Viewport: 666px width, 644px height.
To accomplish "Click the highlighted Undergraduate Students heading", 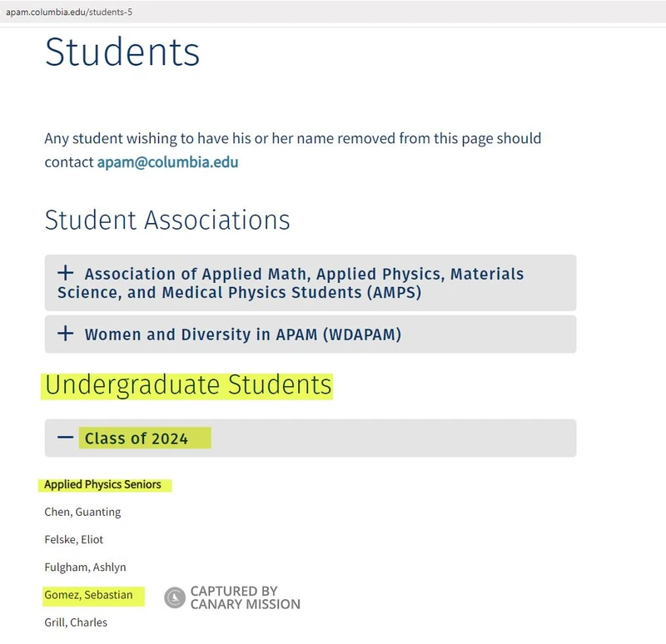I will tap(188, 385).
